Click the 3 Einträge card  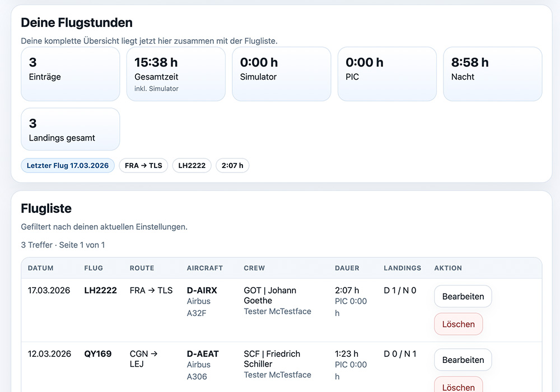pyautogui.click(x=70, y=74)
